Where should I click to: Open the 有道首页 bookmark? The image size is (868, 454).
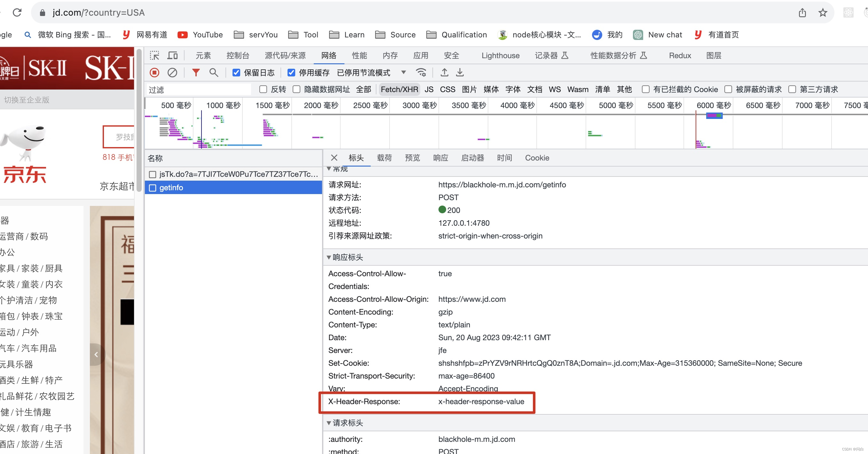point(716,35)
